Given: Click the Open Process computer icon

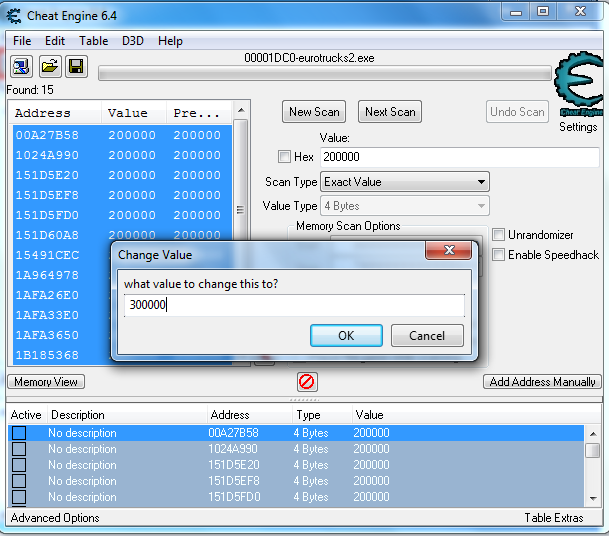Looking at the screenshot, I should (x=21, y=67).
